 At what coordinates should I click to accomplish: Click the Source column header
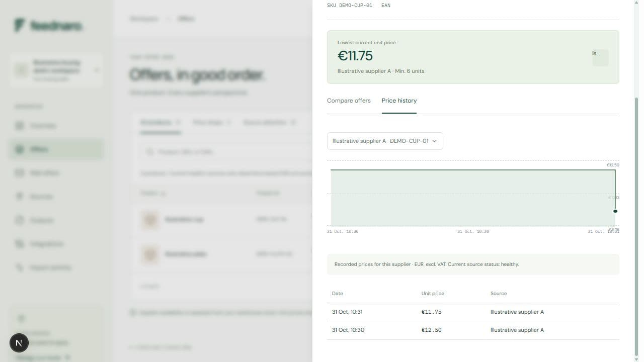click(499, 293)
